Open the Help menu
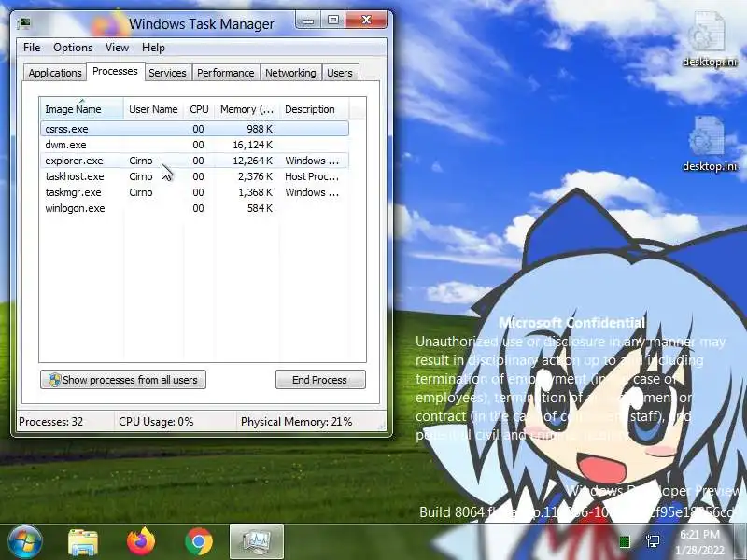This screenshot has width=747, height=560. coord(153,48)
